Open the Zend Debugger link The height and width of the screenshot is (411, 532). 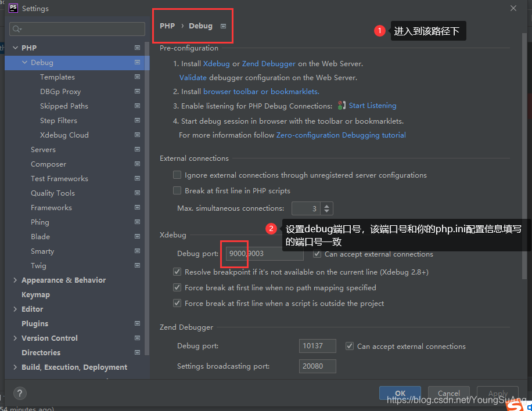(x=269, y=64)
